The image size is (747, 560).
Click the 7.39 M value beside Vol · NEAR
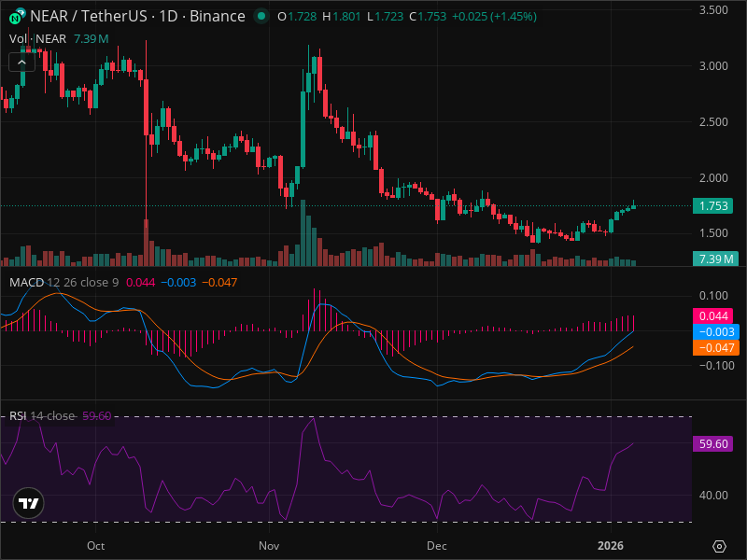91,39
